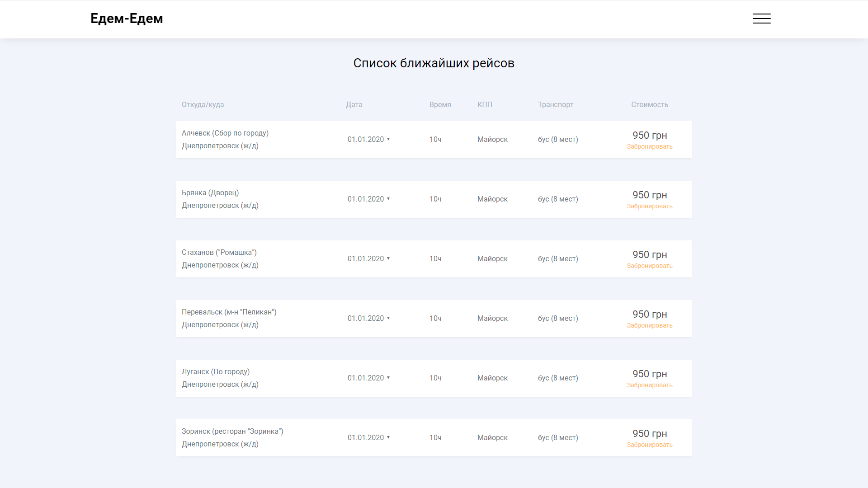Select the Брянка (Дворец) text
The image size is (868, 488).
tap(210, 192)
